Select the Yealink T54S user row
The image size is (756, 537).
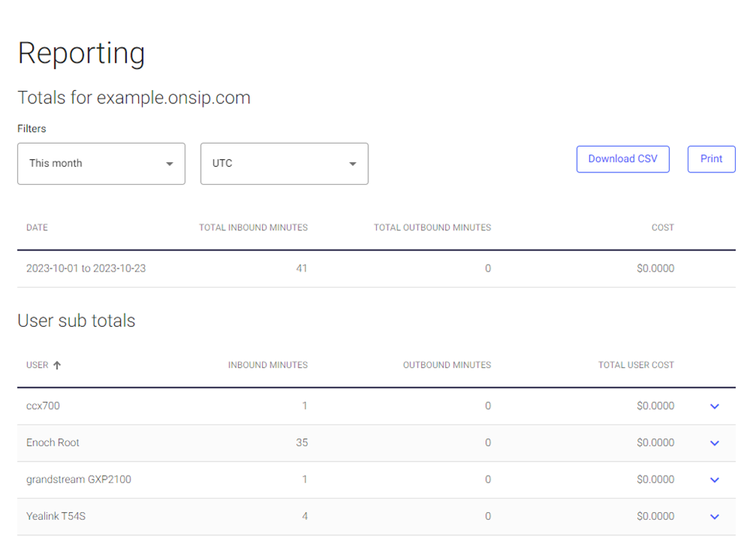click(376, 517)
